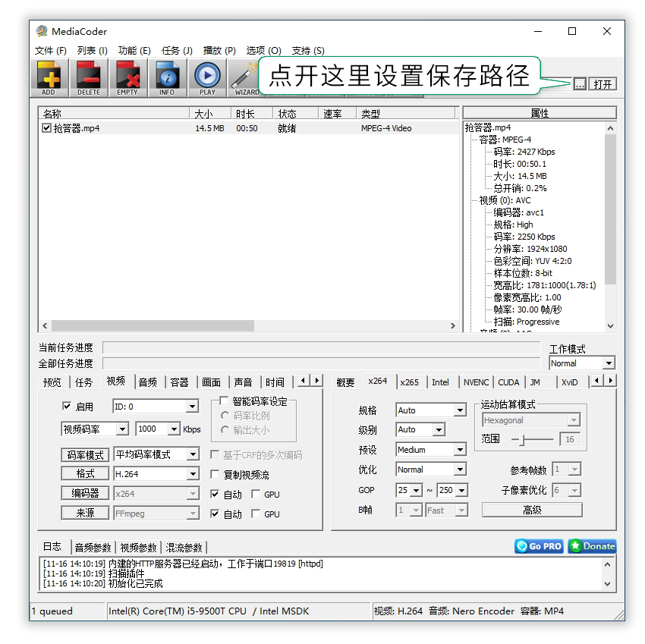Open the 规格 Auto dropdown
645x644 pixels.
(x=431, y=410)
